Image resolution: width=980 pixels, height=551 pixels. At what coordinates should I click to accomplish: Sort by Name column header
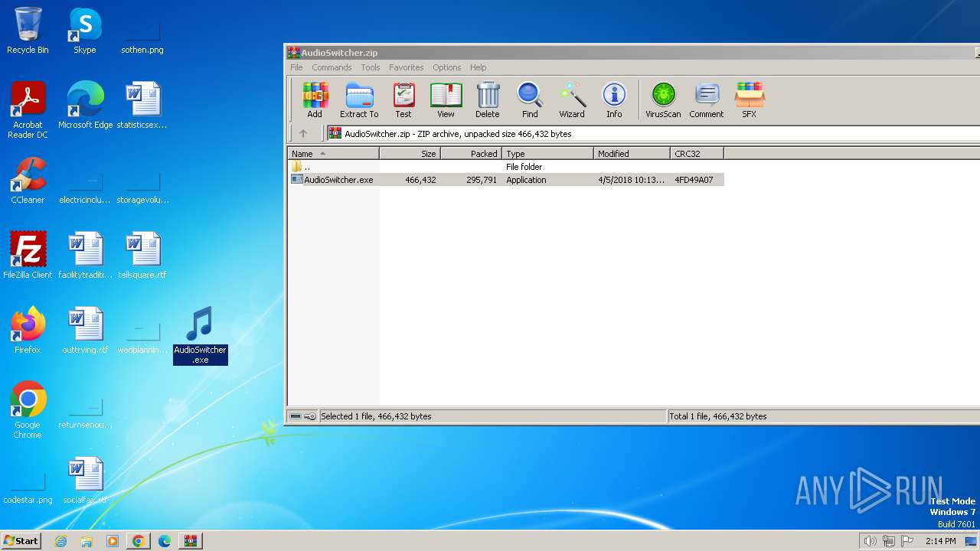(333, 154)
